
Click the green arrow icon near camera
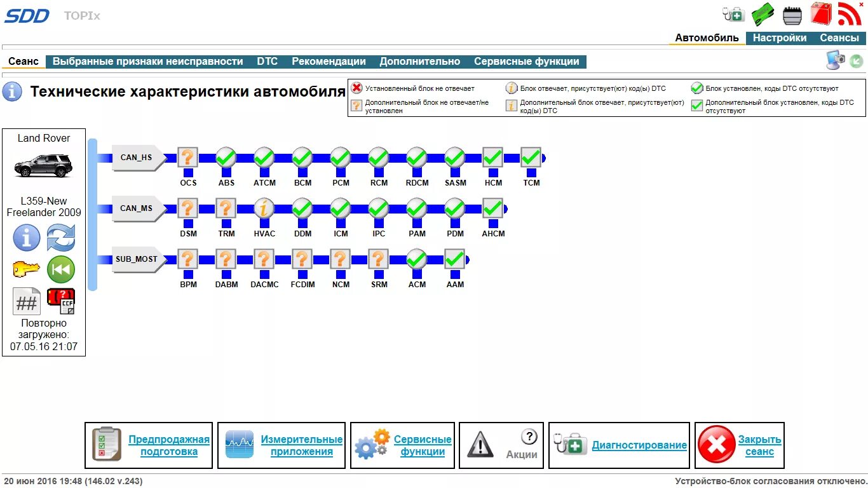tap(857, 61)
